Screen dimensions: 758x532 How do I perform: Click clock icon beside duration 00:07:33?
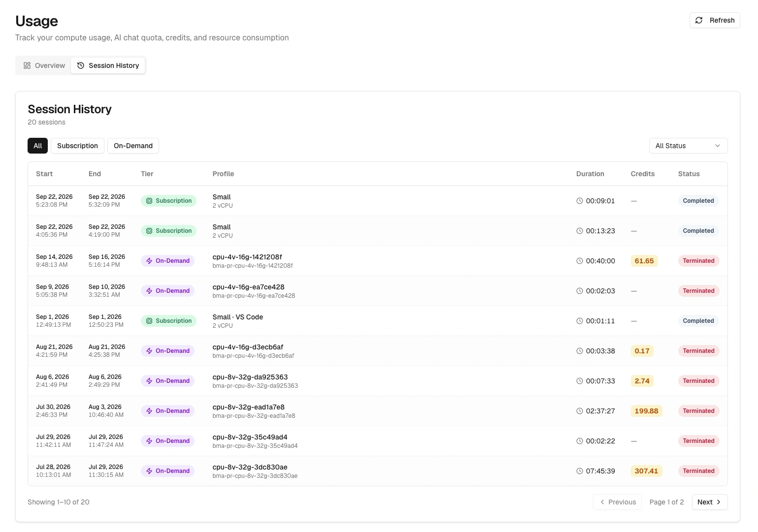pos(580,381)
